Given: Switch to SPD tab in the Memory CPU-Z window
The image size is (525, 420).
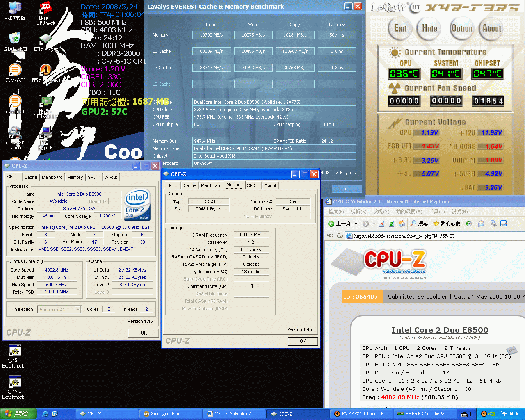Looking at the screenshot, I should pyautogui.click(x=251, y=185).
